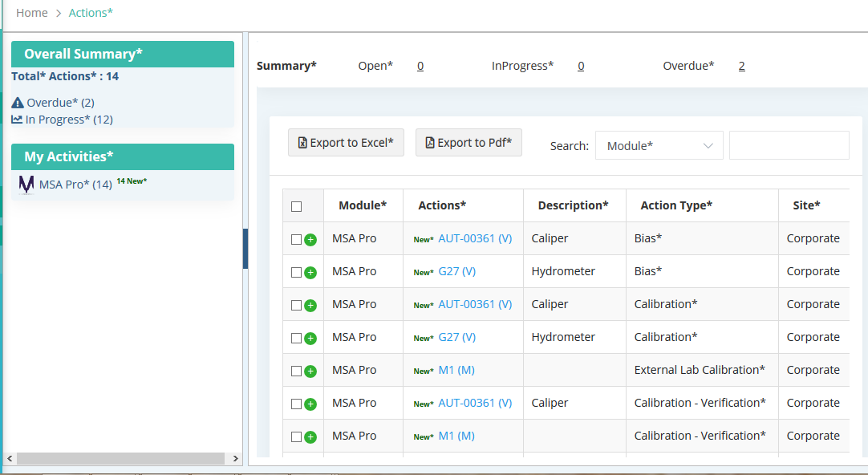Click the 14 New badge beside MSA Pro
868x475 pixels.
pos(132,181)
